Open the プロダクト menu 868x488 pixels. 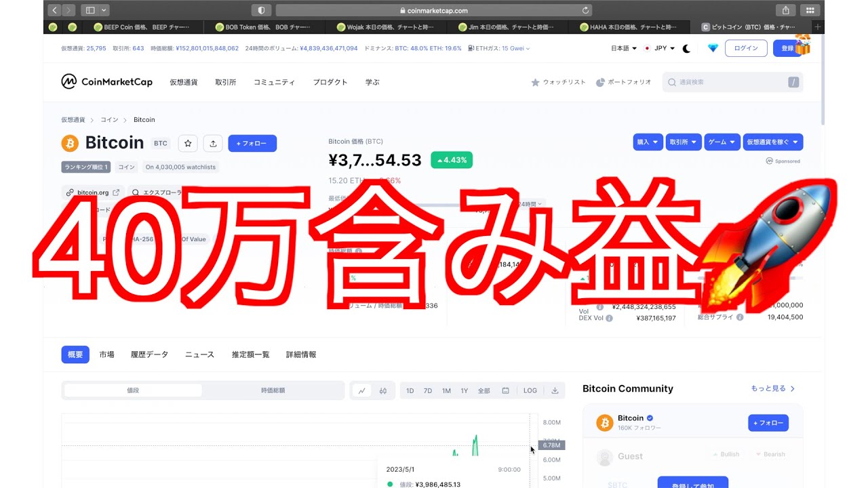[330, 82]
